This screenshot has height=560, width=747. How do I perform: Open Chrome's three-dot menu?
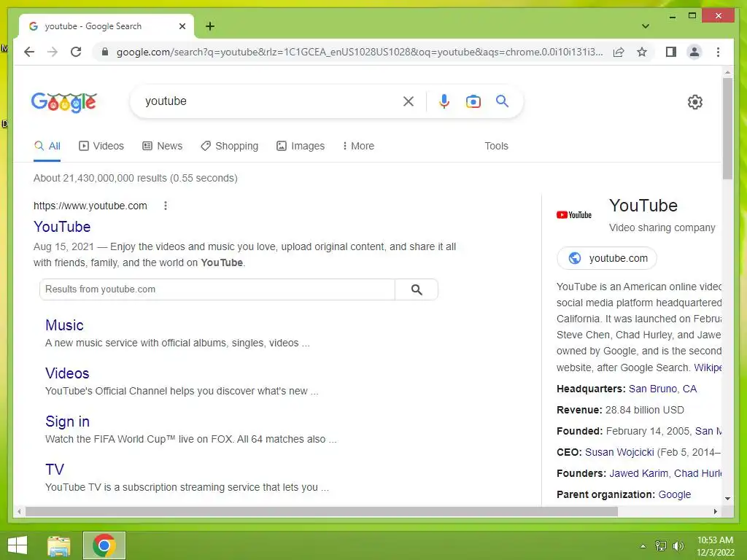click(x=718, y=52)
